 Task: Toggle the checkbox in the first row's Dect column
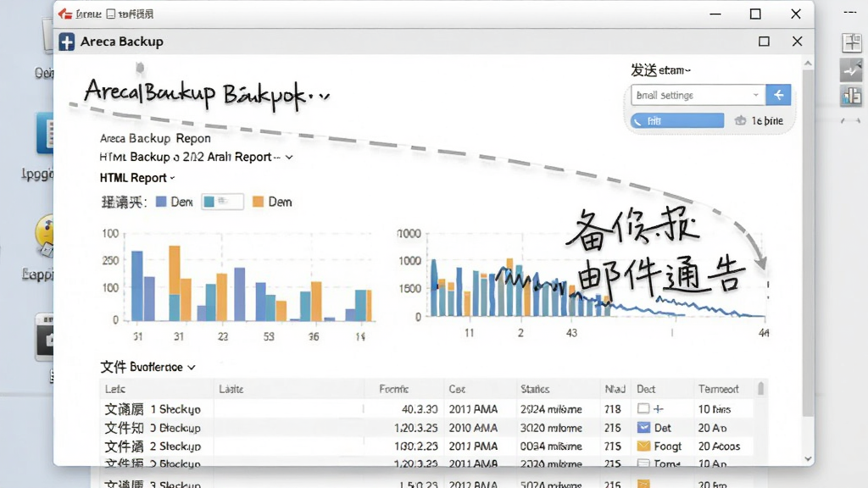643,409
